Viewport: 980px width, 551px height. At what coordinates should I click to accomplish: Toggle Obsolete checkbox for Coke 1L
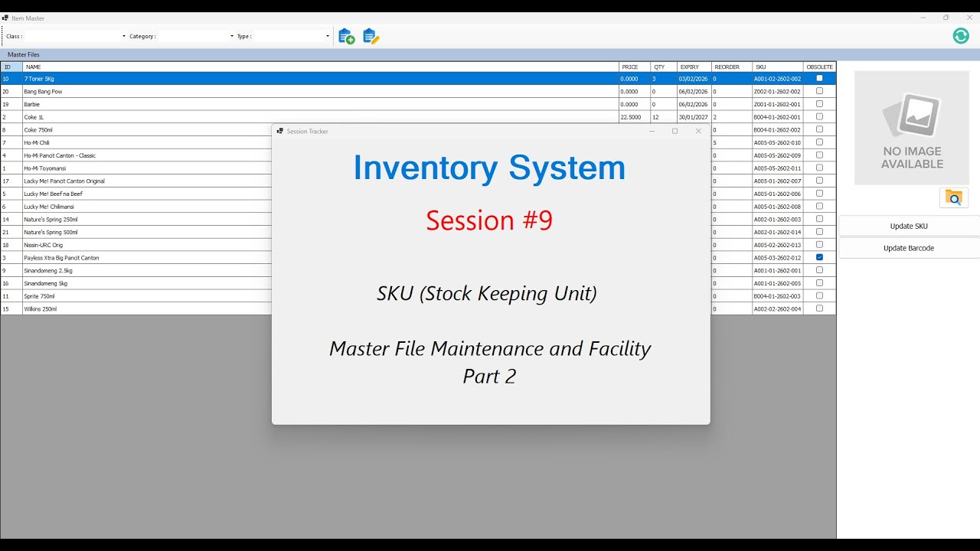click(819, 116)
